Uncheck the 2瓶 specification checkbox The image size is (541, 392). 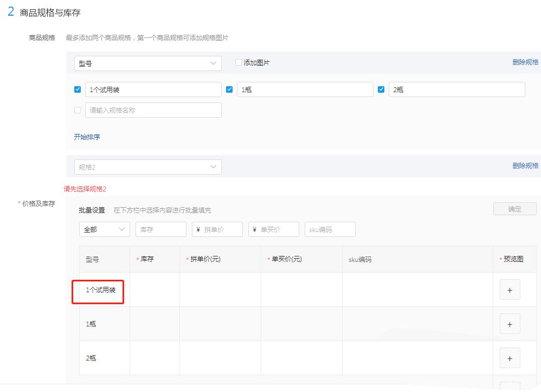pos(381,90)
